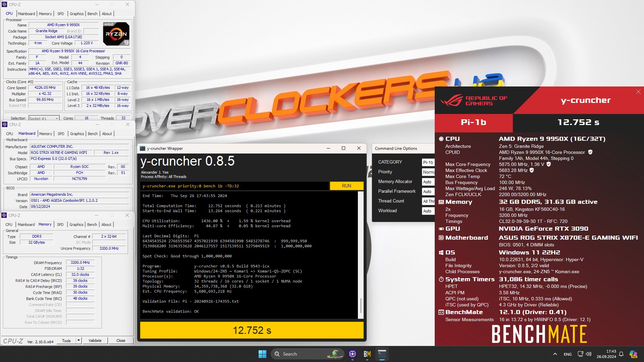This screenshot has width=644, height=362.
Task: Click the Memory section icon in BenchMate
Action: [441, 202]
